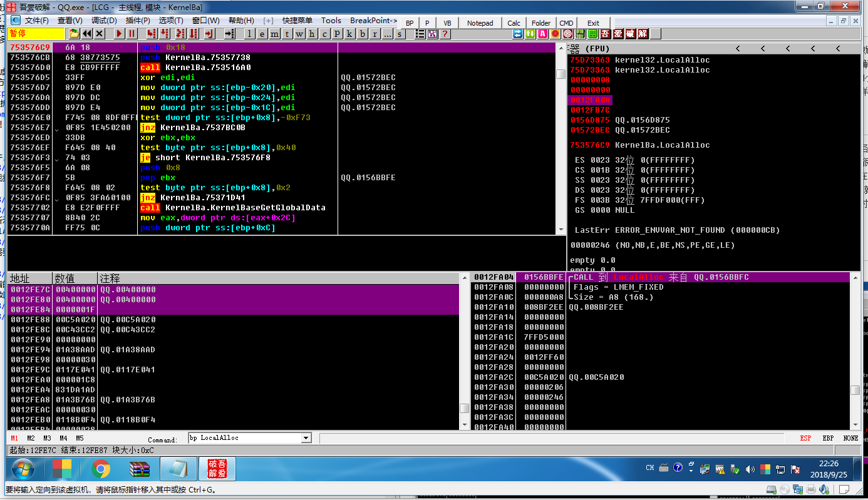Click the Trace Into toolbar icon
This screenshot has width=868, height=500.
(x=180, y=34)
